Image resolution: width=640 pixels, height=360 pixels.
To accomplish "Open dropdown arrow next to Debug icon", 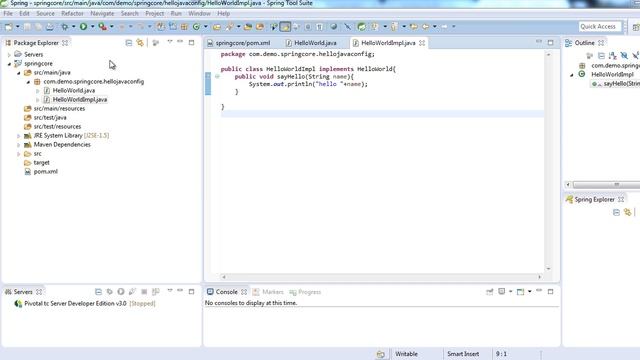I will [x=73, y=27].
